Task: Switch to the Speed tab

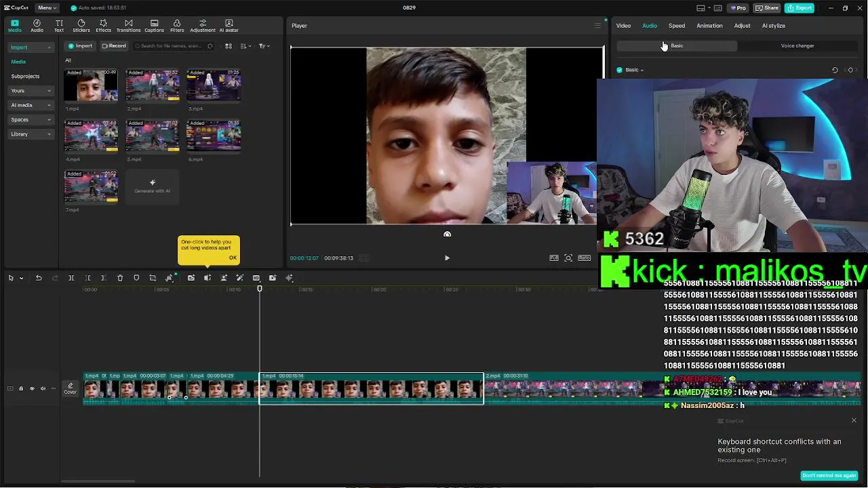Action: point(677,26)
